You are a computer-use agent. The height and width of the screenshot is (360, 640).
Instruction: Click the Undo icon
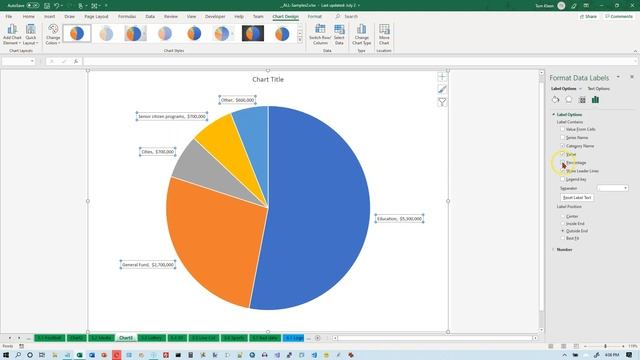(x=57, y=6)
